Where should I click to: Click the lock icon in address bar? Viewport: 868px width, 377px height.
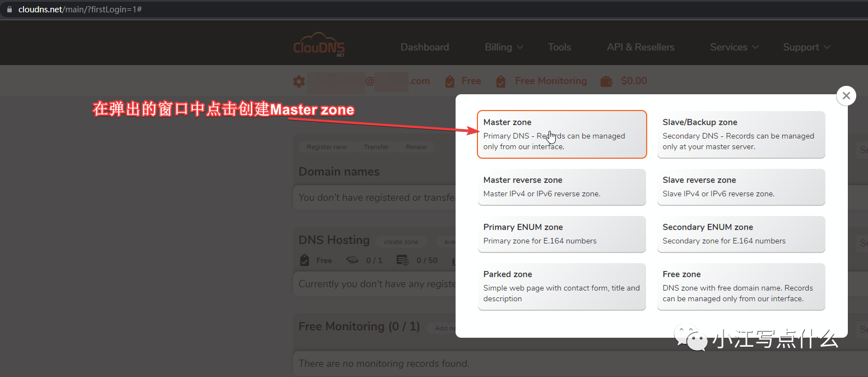pyautogui.click(x=9, y=10)
